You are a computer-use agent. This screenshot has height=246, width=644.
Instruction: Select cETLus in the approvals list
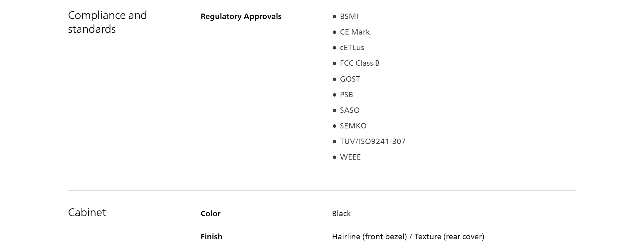[352, 47]
